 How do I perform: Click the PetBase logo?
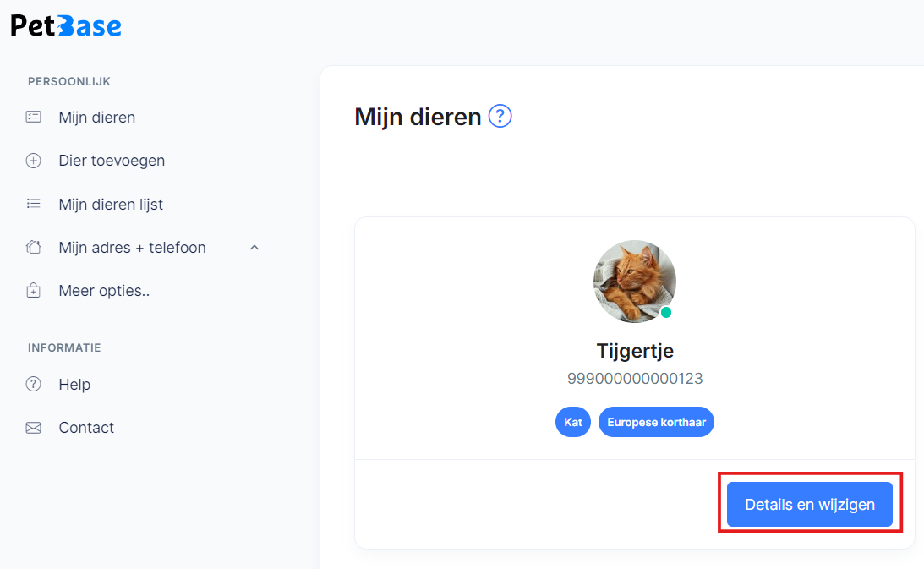[x=66, y=26]
